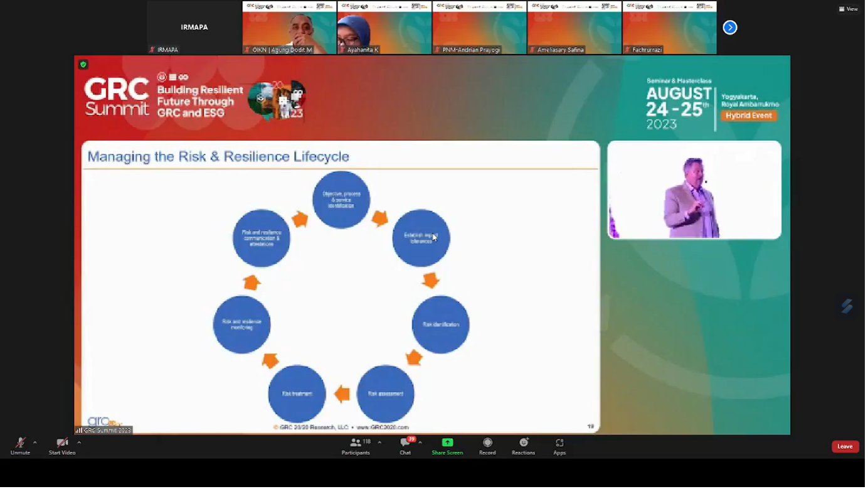868x489 pixels.
Task: Open the Apps panel
Action: click(x=559, y=444)
